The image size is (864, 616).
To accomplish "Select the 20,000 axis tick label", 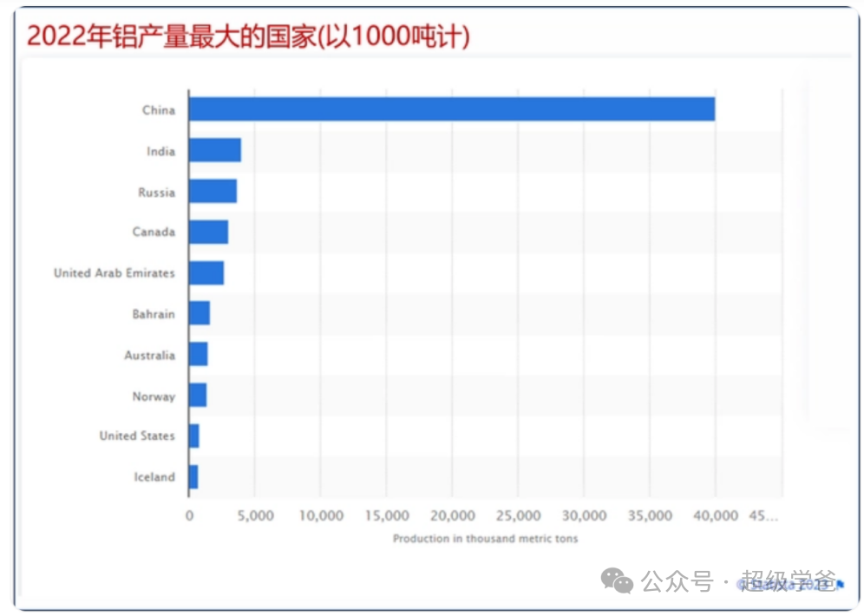I will pos(452,516).
